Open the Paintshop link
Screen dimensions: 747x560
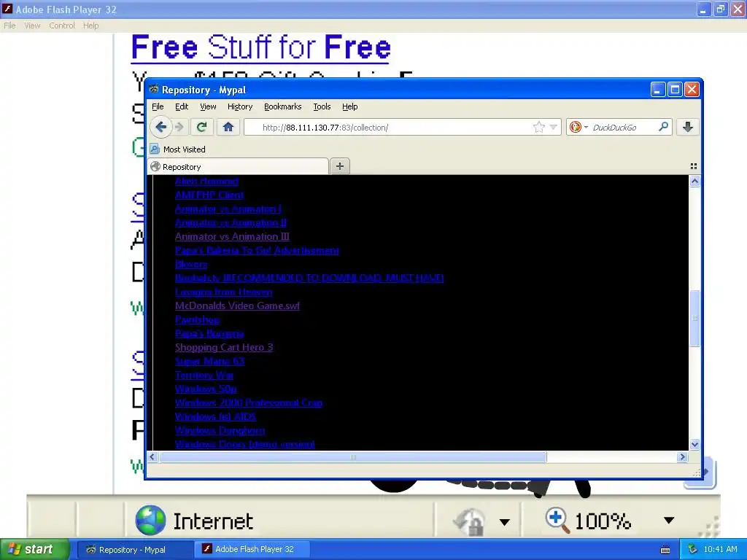(197, 319)
